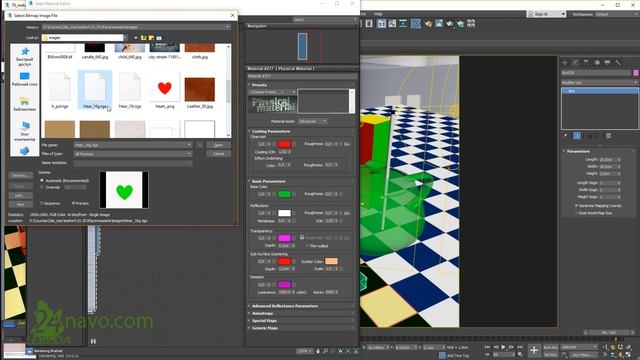This screenshot has height=360, width=640.
Task: Toggle Generate Mapping Coords checkbox
Action: pos(576,206)
